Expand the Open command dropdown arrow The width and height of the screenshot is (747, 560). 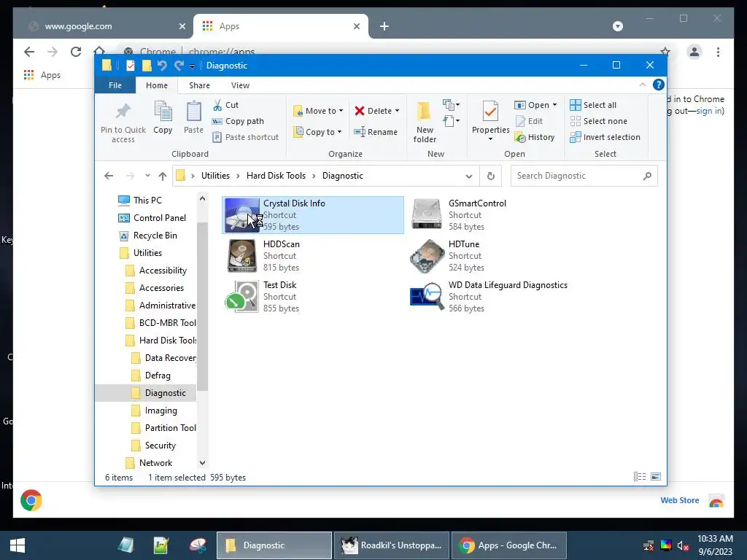[554, 105]
